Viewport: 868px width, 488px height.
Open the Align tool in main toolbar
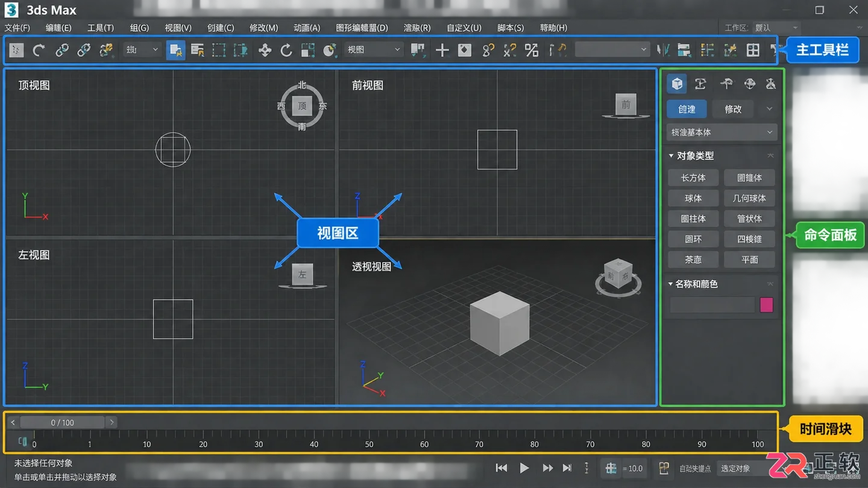[x=684, y=50]
